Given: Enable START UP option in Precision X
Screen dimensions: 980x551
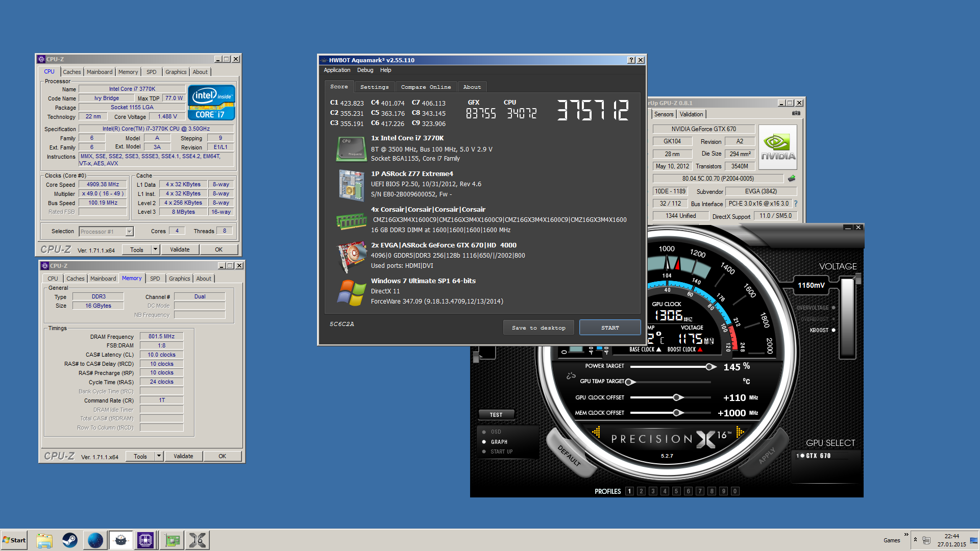Looking at the screenshot, I should (497, 452).
